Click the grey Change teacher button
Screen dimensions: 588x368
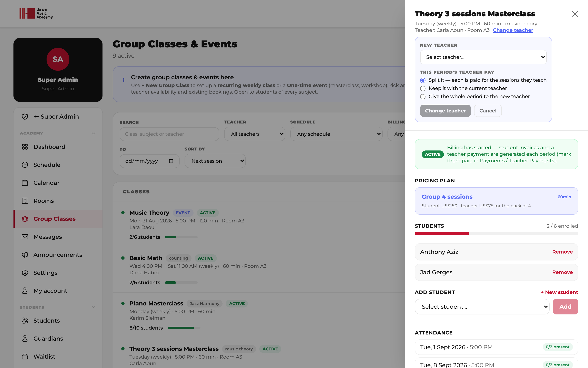click(x=445, y=111)
